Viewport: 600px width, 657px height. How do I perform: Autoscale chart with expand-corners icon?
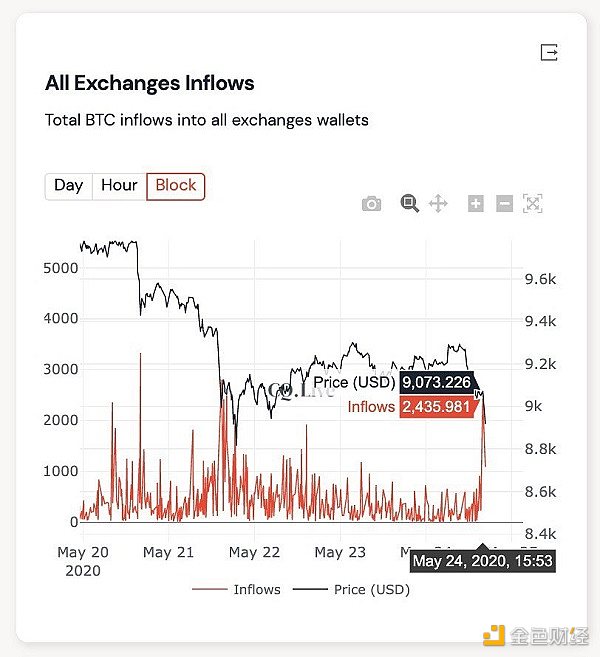(x=533, y=204)
